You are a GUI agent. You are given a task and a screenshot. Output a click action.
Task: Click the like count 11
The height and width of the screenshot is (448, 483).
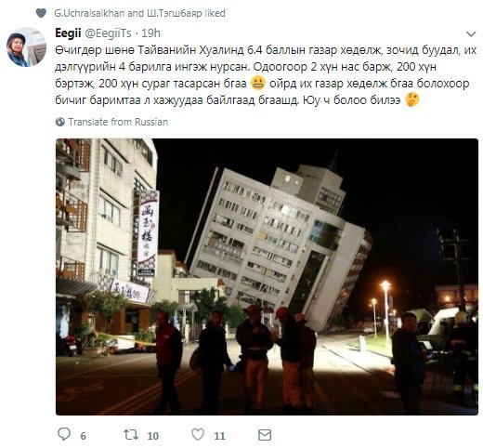click(219, 436)
